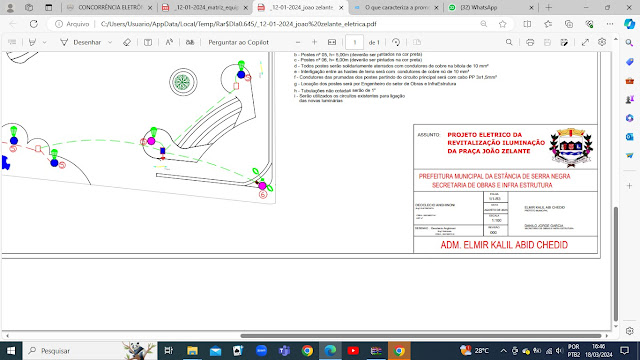This screenshot has height=360, width=640.
Task: Click the address bar file path
Action: pos(238,24)
